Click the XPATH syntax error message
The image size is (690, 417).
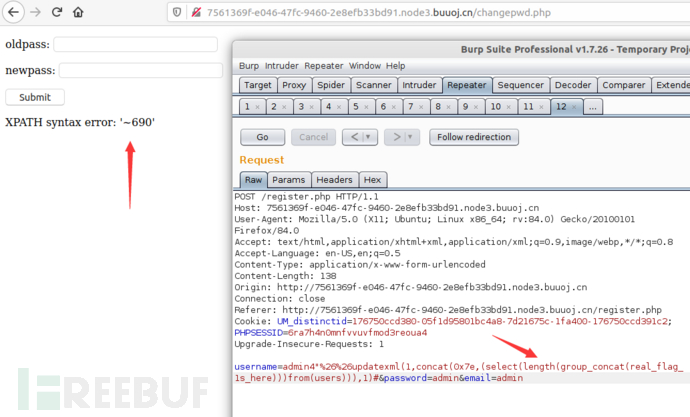coord(80,122)
